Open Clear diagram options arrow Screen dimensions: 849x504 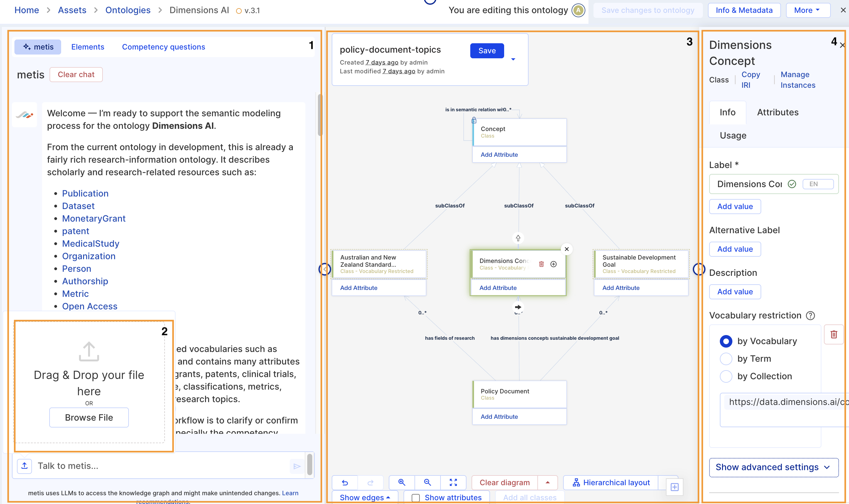[547, 482]
